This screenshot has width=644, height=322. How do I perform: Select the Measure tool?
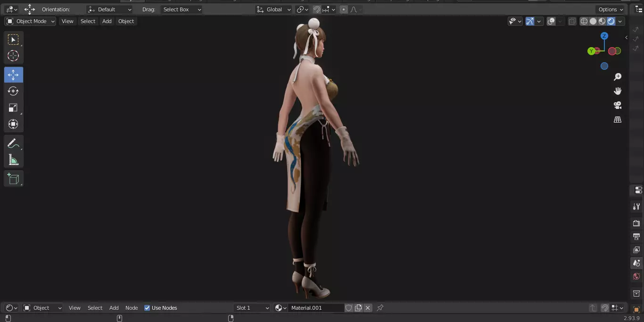[x=13, y=160]
